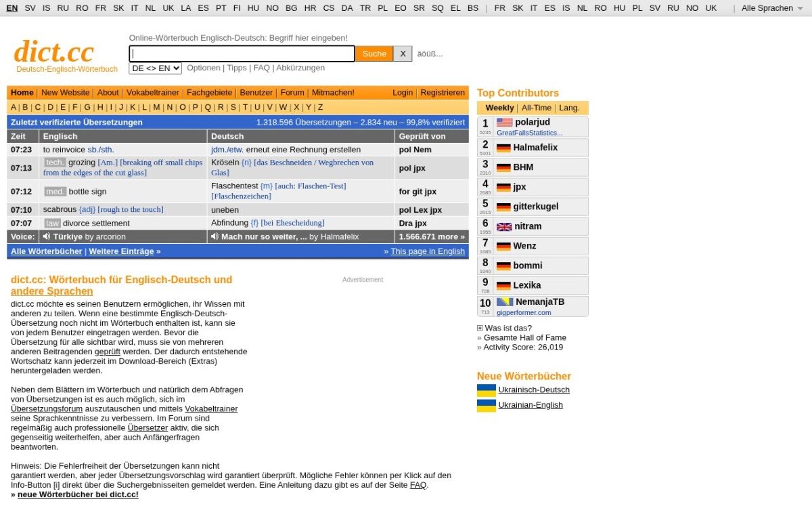Image resolution: width=812 pixels, height=508 pixels.
Task: Open 'Weitere Einträge' link
Action: pos(121,251)
